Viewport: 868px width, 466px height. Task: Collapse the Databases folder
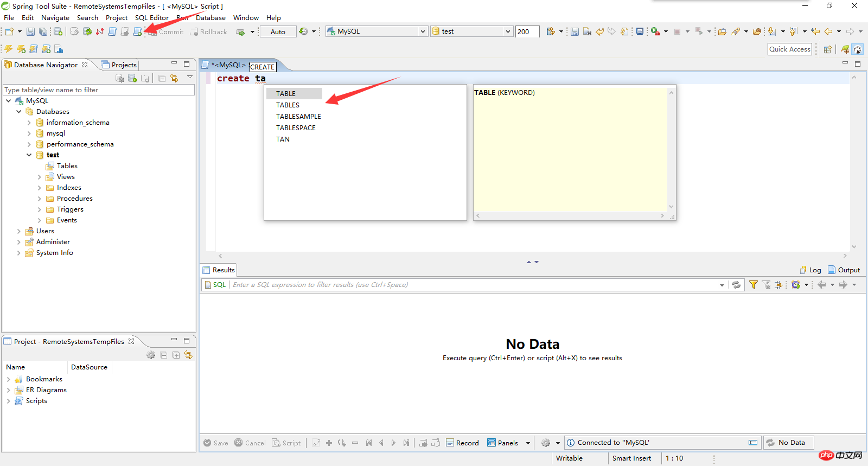19,112
